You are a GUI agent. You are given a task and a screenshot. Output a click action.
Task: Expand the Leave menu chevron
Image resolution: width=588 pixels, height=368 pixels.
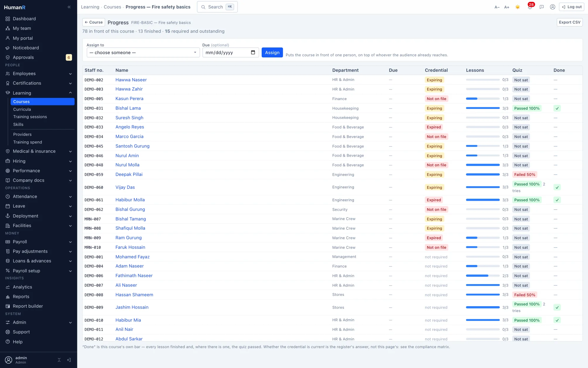pos(70,206)
